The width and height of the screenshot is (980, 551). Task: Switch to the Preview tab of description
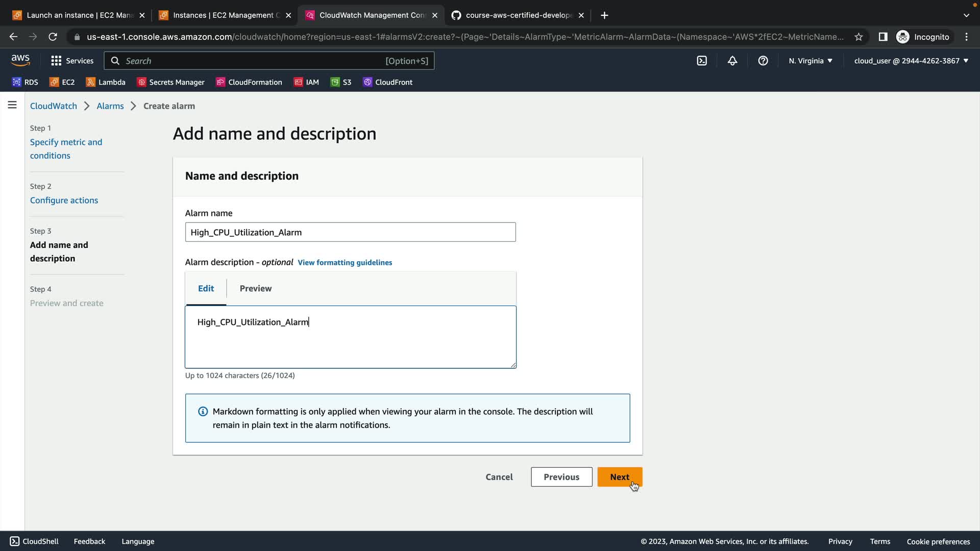point(256,288)
